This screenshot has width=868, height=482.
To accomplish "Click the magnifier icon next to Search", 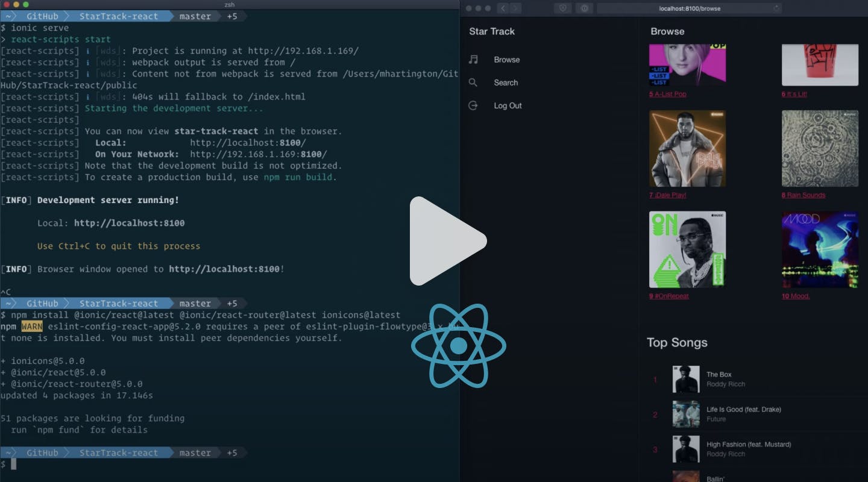I will (x=473, y=83).
